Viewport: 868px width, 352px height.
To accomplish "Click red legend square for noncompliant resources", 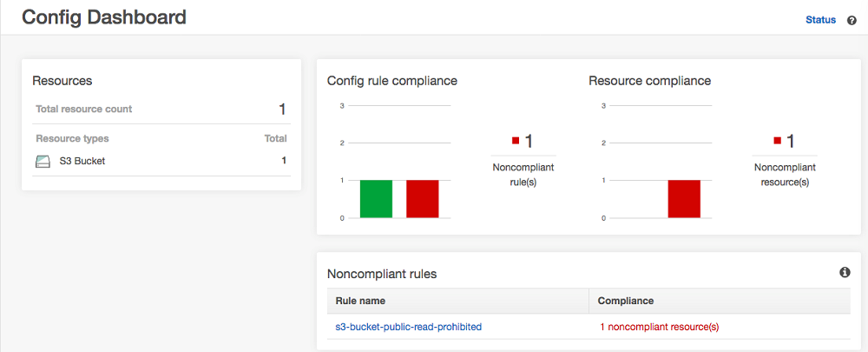I will point(778,141).
